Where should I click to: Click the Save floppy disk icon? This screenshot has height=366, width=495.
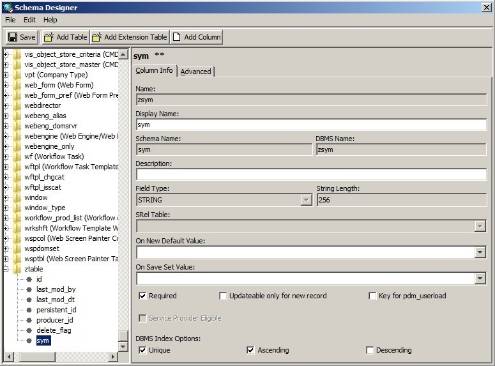click(x=12, y=37)
